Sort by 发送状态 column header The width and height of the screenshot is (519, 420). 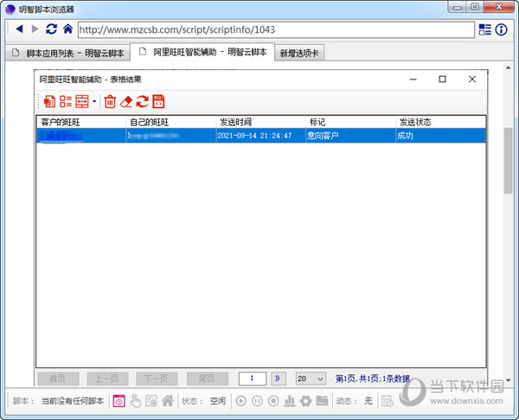(x=440, y=122)
